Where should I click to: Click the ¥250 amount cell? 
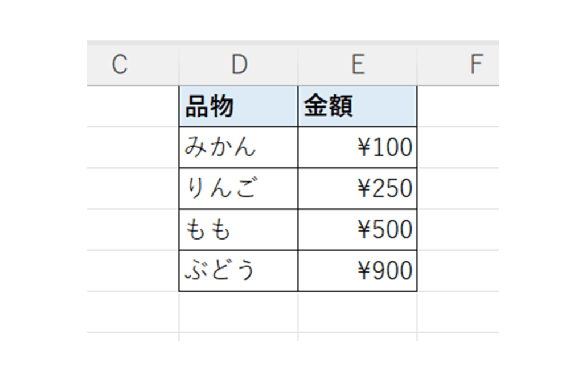[x=357, y=188]
